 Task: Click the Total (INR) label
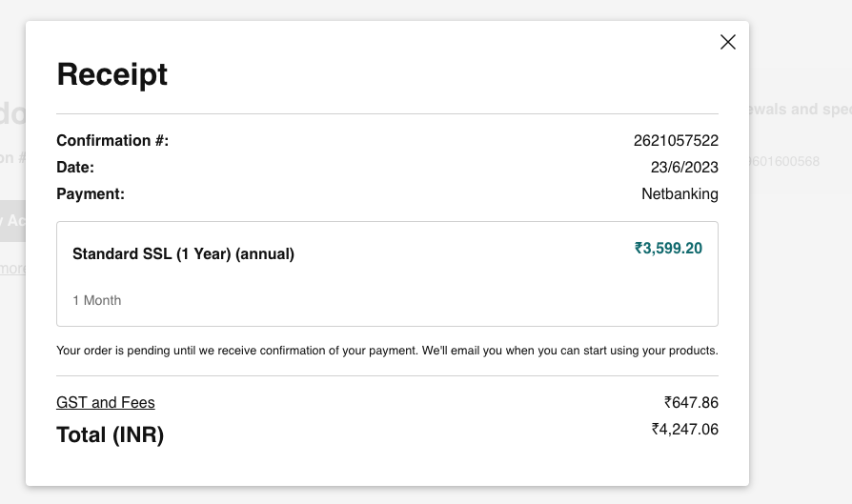[x=111, y=435]
